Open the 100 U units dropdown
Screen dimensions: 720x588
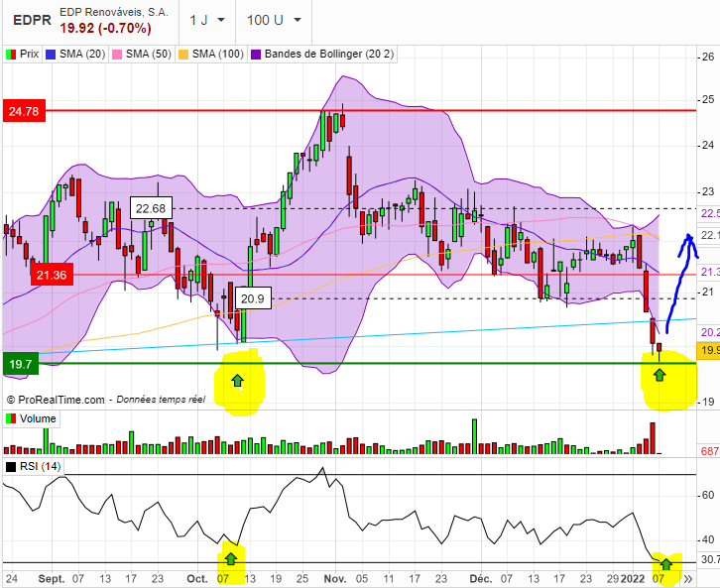274,20
